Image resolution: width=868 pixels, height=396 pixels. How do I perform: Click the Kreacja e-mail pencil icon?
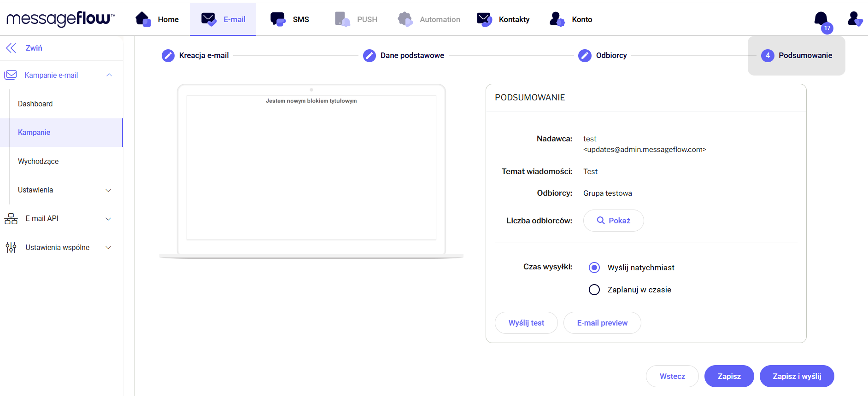coord(168,56)
